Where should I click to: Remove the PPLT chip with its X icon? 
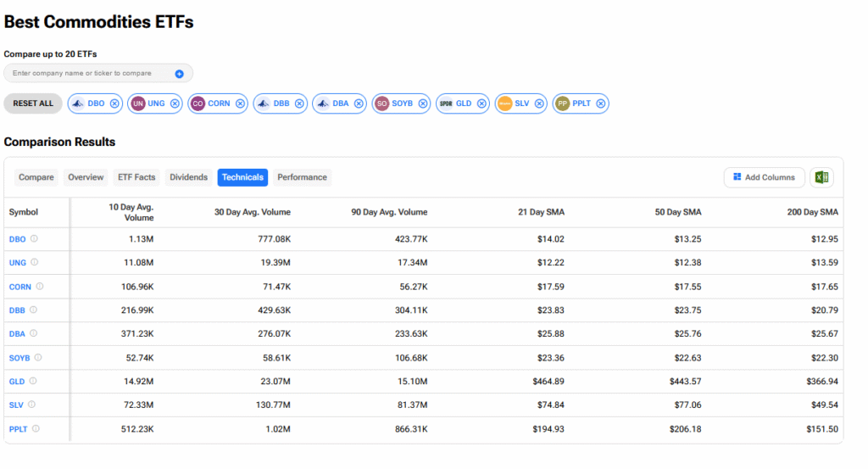tap(601, 103)
